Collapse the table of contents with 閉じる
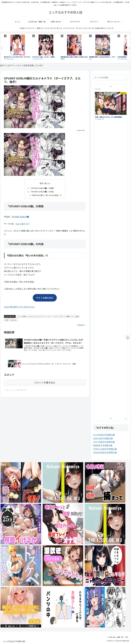This screenshot has width=131, height=644. point(47,184)
